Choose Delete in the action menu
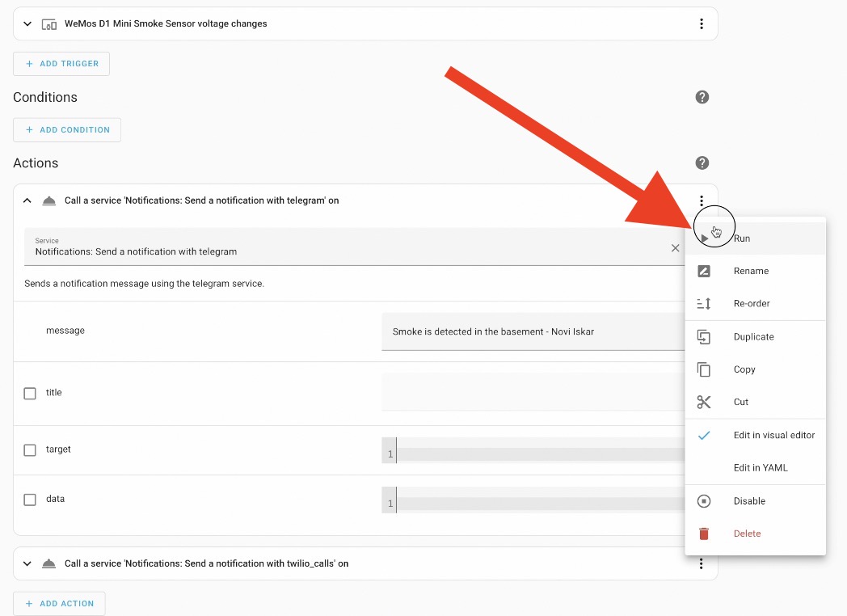This screenshot has width=847, height=616. pyautogui.click(x=755, y=534)
